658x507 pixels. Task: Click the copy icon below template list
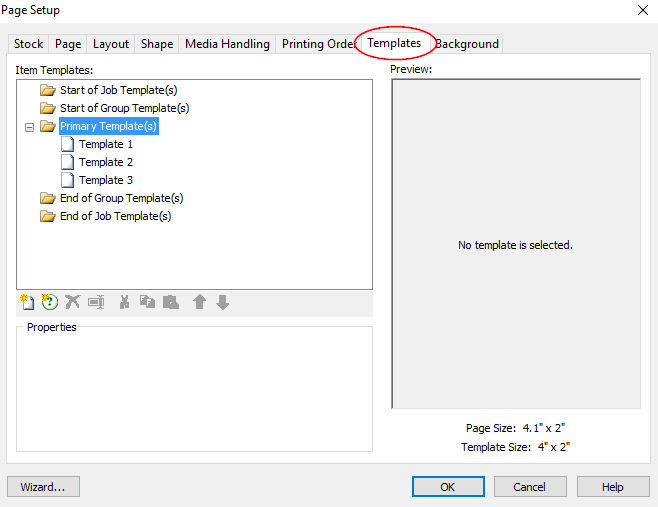click(x=147, y=302)
